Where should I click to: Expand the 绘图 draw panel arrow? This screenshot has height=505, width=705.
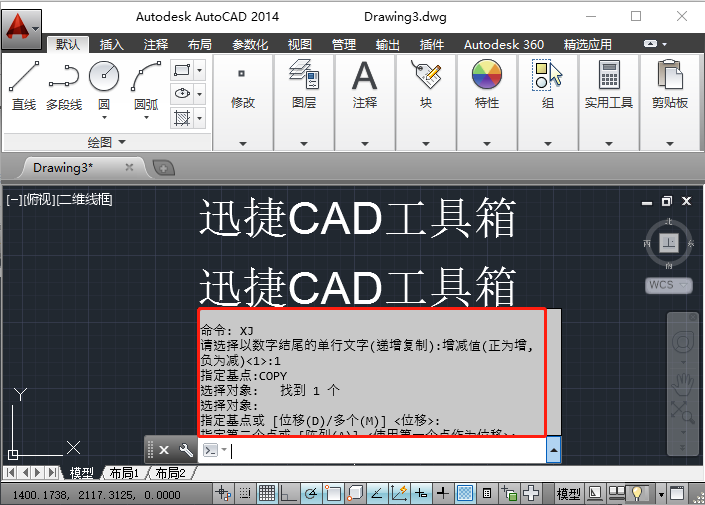click(x=122, y=142)
